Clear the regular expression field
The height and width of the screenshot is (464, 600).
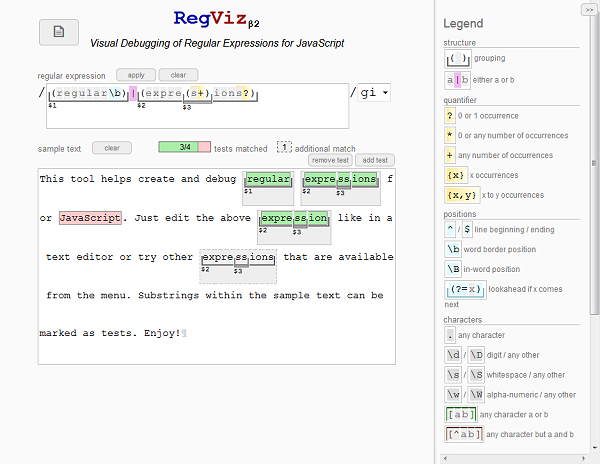coord(178,75)
